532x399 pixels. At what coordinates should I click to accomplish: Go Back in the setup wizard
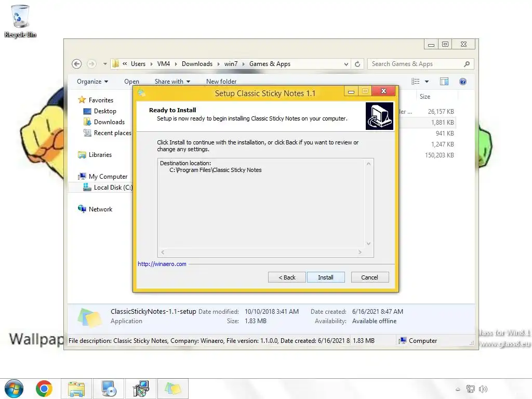(x=287, y=277)
